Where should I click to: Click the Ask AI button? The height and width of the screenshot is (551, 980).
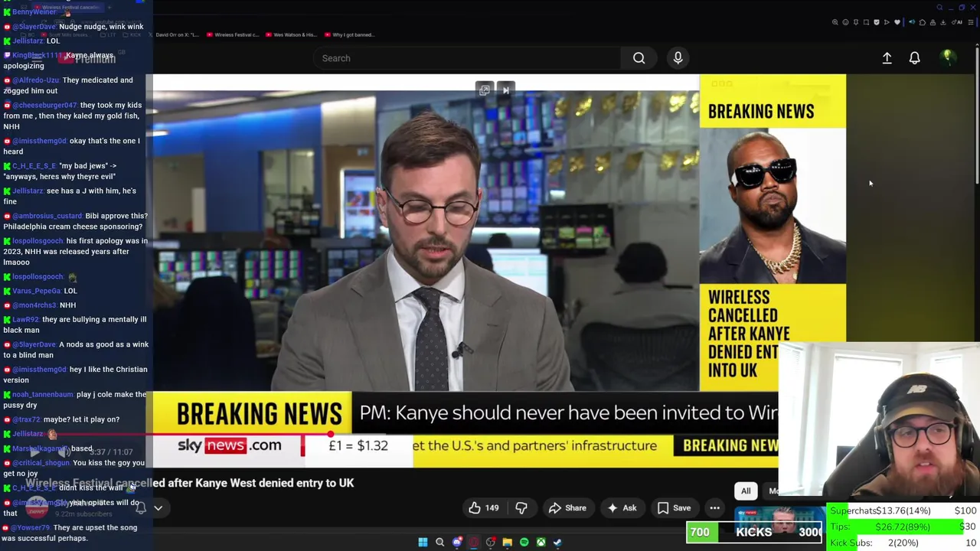click(622, 508)
